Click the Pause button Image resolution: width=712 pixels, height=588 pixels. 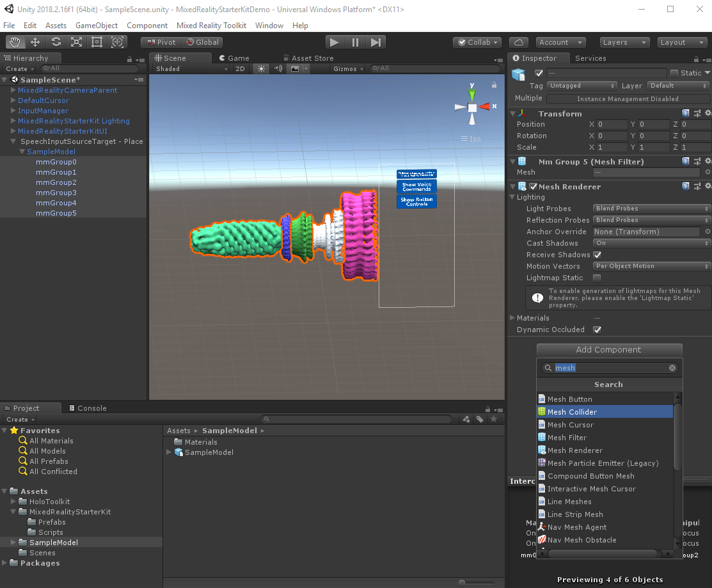[x=355, y=42]
